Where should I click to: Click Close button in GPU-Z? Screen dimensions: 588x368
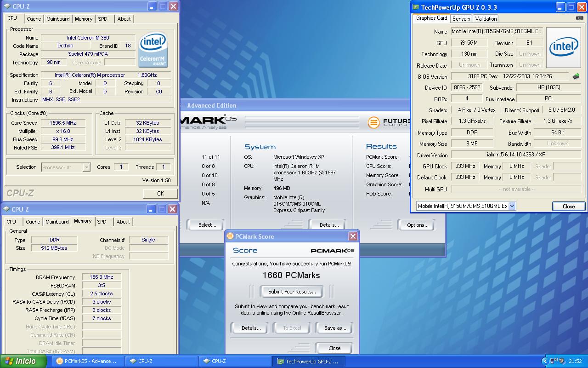(x=569, y=207)
